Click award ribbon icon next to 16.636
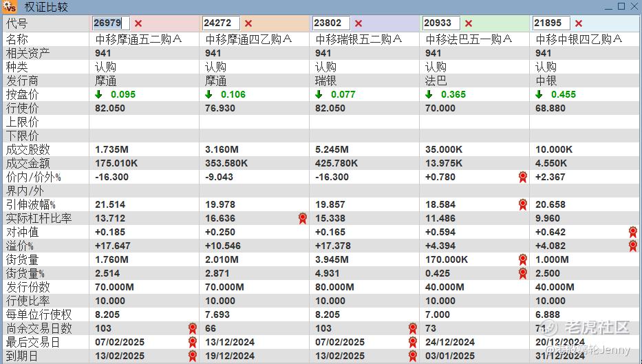The image size is (642, 364). point(303,218)
